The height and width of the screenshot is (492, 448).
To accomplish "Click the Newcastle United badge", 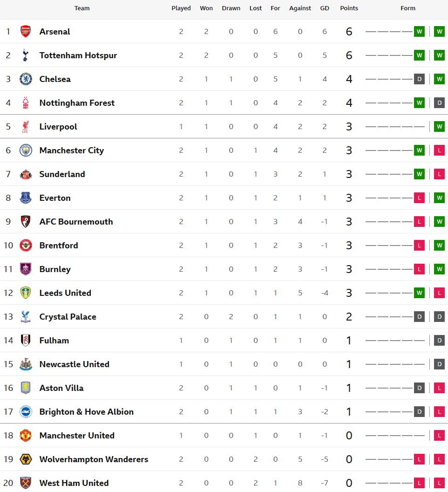I will click(26, 364).
